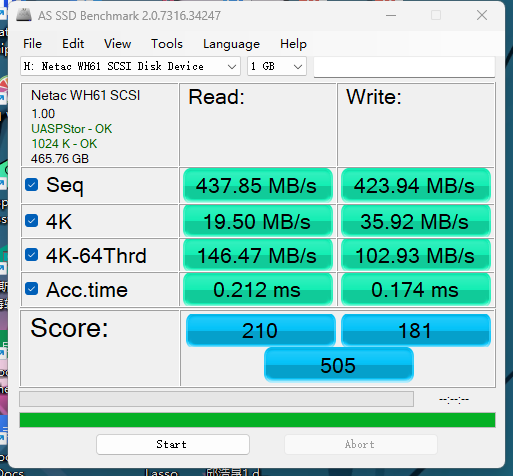This screenshot has width=513, height=476.
Task: Click the Abort button
Action: click(361, 444)
